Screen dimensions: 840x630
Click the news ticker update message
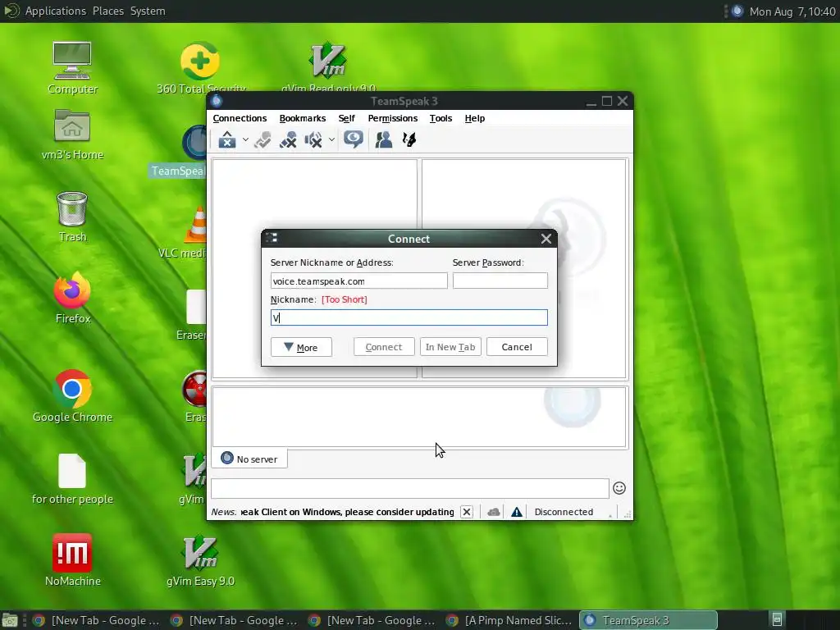[x=347, y=512]
